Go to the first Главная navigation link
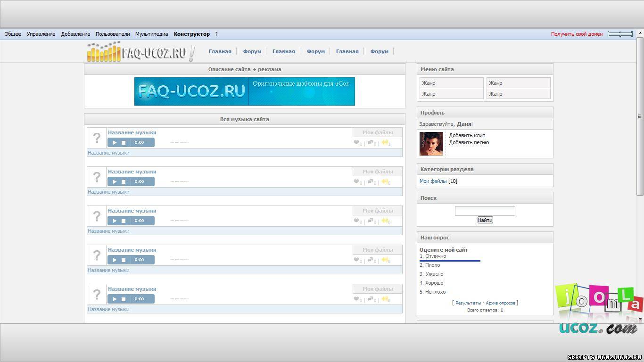The width and height of the screenshot is (644, 362). click(220, 51)
